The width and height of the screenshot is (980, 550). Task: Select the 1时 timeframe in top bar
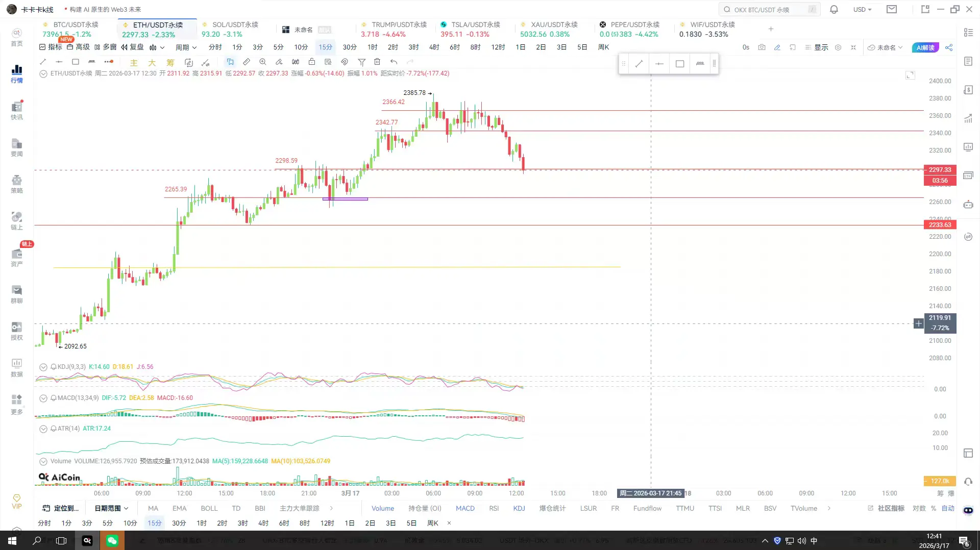[372, 47]
